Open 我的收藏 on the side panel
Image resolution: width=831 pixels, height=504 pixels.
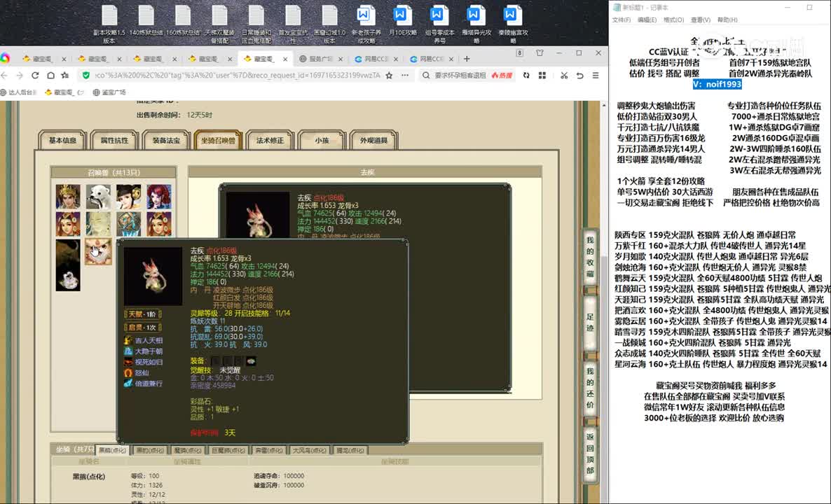(591, 258)
